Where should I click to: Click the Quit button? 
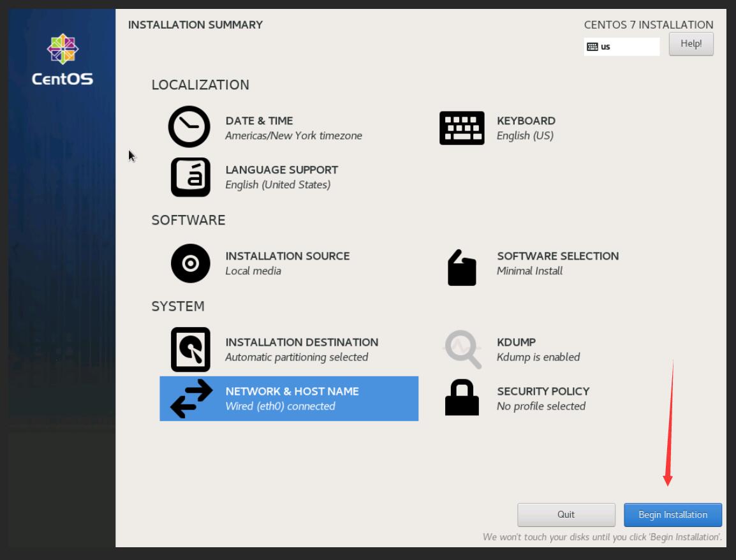point(566,515)
